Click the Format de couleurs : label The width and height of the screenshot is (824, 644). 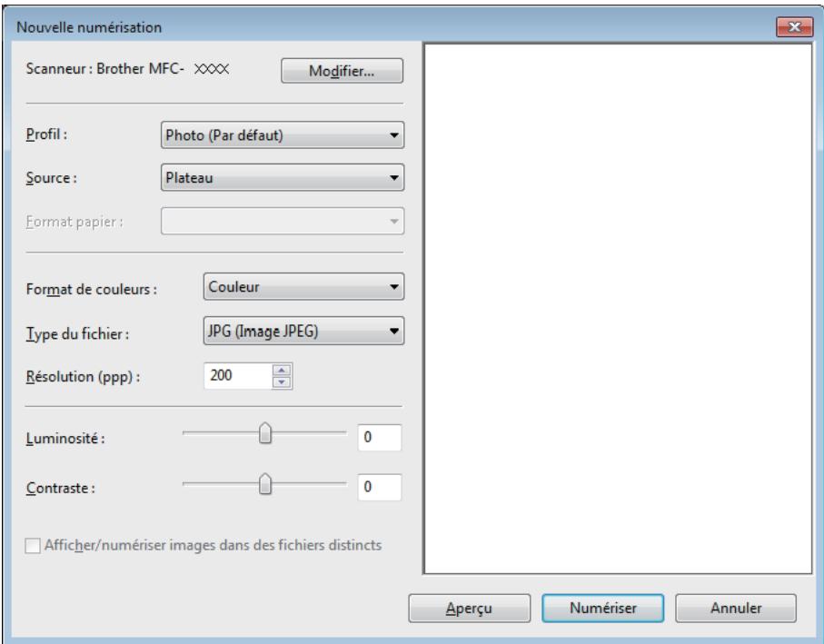pyautogui.click(x=92, y=290)
